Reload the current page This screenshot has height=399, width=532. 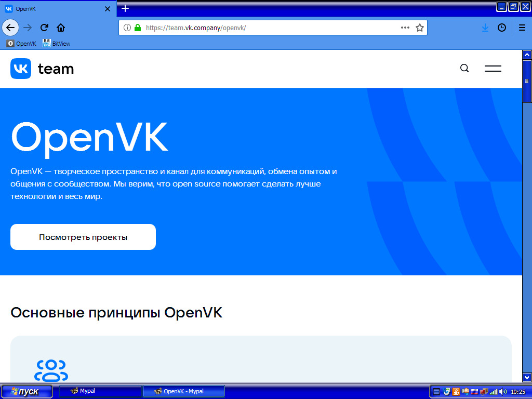[x=44, y=28]
